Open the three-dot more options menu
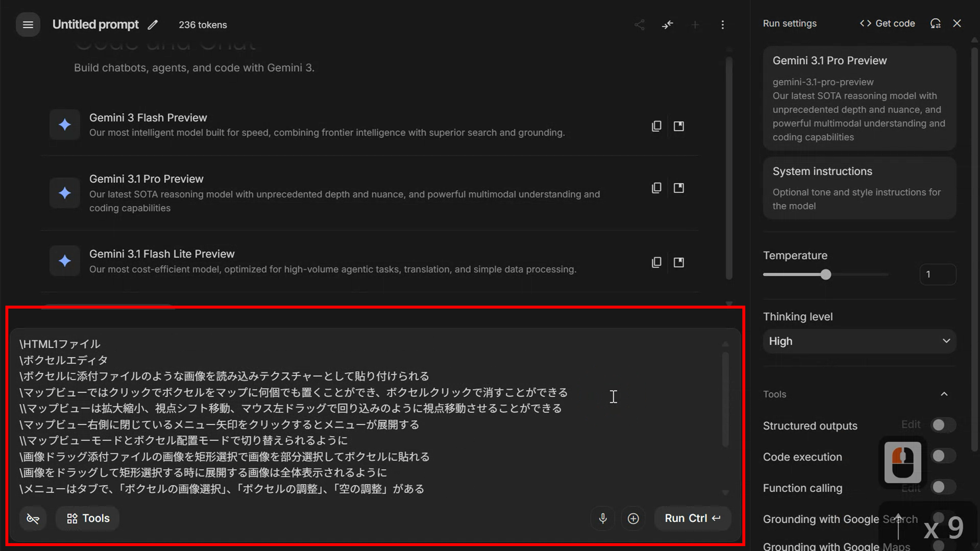Image resolution: width=980 pixels, height=551 pixels. (x=722, y=24)
